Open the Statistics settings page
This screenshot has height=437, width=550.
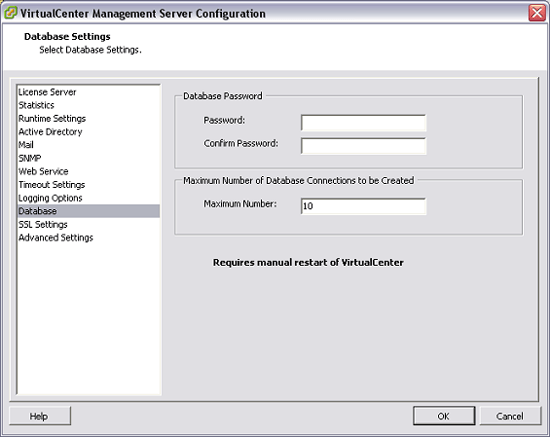[36, 105]
